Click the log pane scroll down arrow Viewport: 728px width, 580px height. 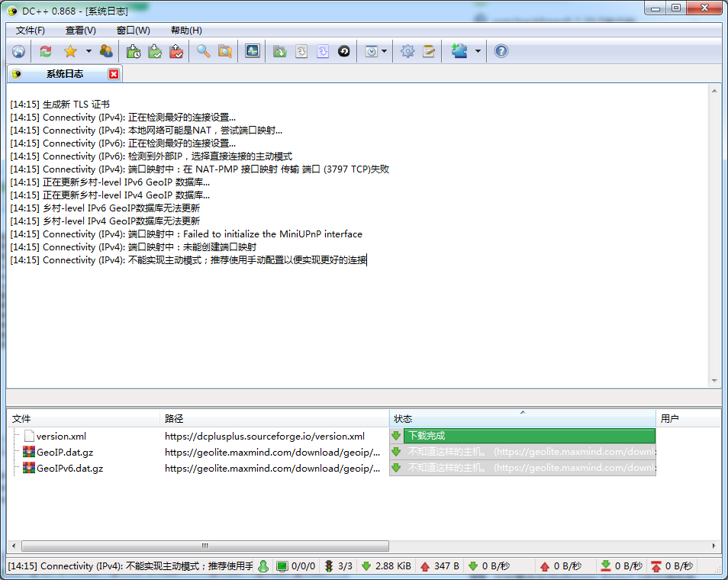pyautogui.click(x=714, y=381)
